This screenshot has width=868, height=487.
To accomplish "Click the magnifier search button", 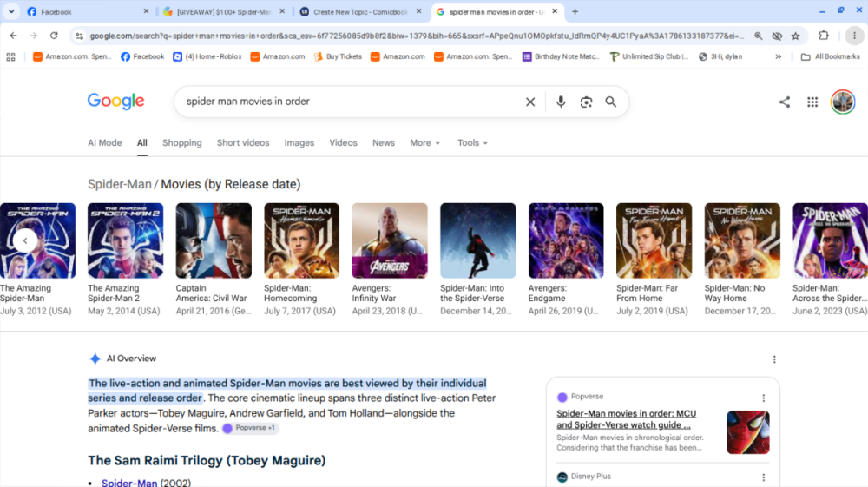I will pos(610,102).
